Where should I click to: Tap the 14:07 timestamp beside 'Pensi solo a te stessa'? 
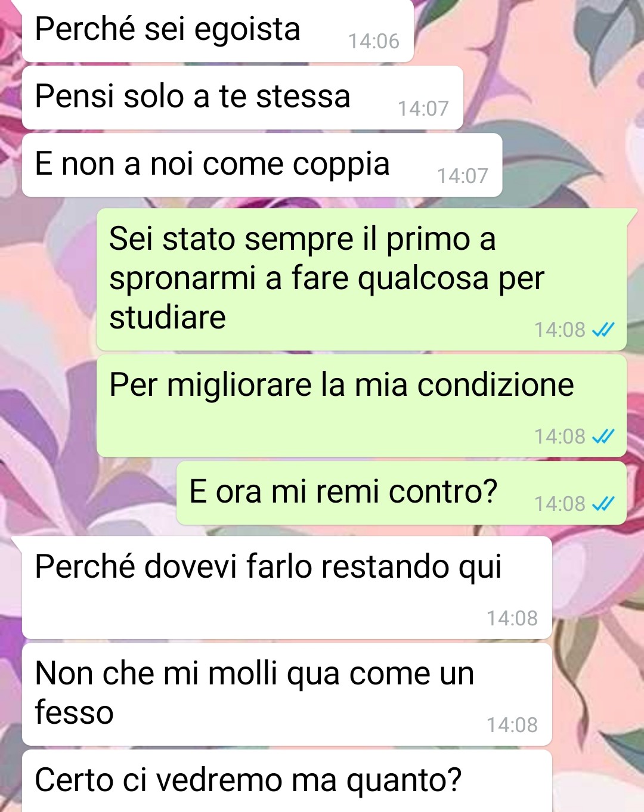[423, 109]
